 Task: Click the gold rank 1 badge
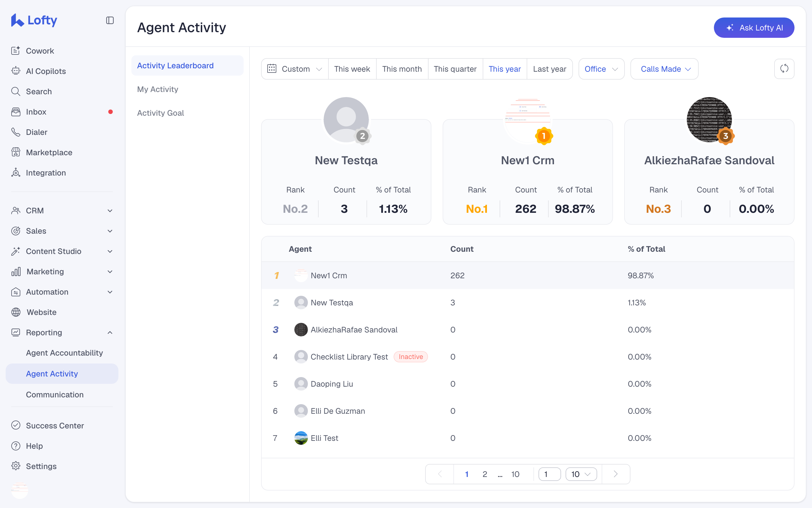544,136
